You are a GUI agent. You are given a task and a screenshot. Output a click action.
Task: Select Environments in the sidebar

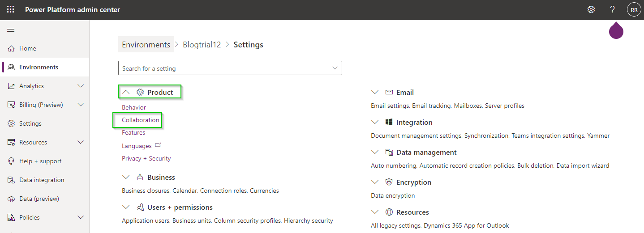[x=45, y=67]
